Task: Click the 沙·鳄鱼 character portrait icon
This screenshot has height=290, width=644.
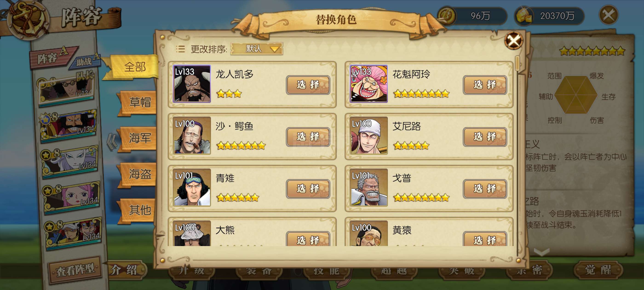Action: tap(192, 135)
